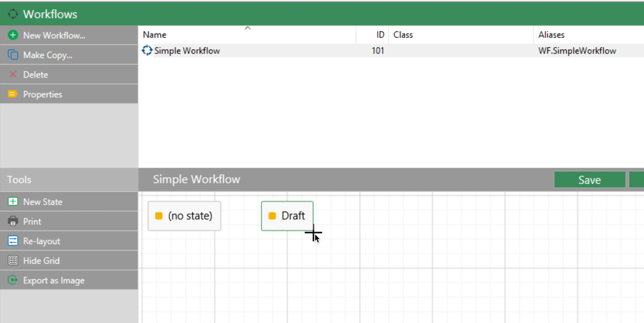Sort by the Aliases column header

[x=589, y=35]
